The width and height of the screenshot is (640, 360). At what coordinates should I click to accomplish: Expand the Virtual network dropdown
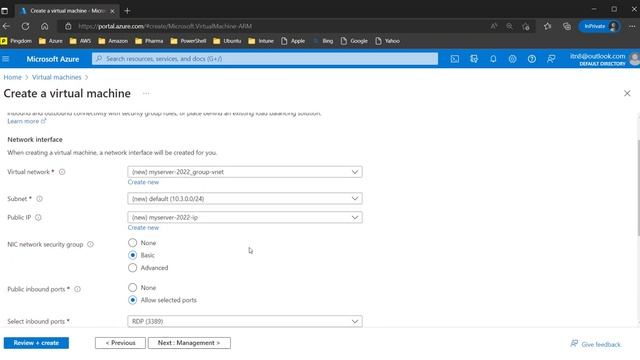point(245,172)
